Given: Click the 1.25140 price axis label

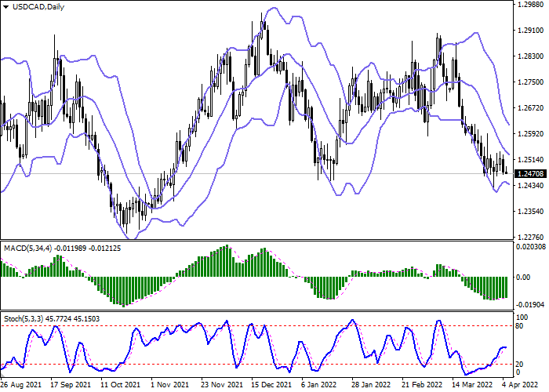Looking at the screenshot, I should [531, 160].
